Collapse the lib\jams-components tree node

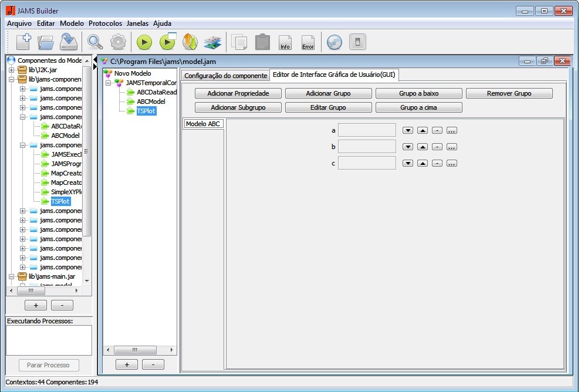coord(11,79)
